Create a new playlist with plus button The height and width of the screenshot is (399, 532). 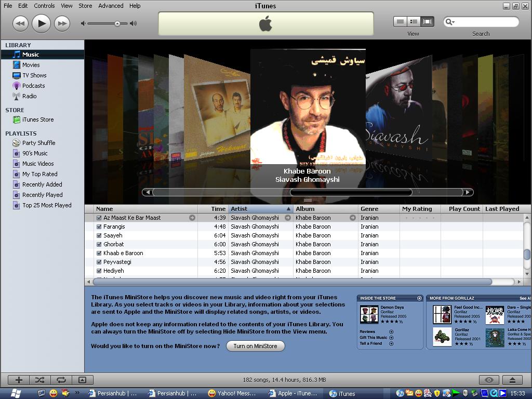pos(19,380)
